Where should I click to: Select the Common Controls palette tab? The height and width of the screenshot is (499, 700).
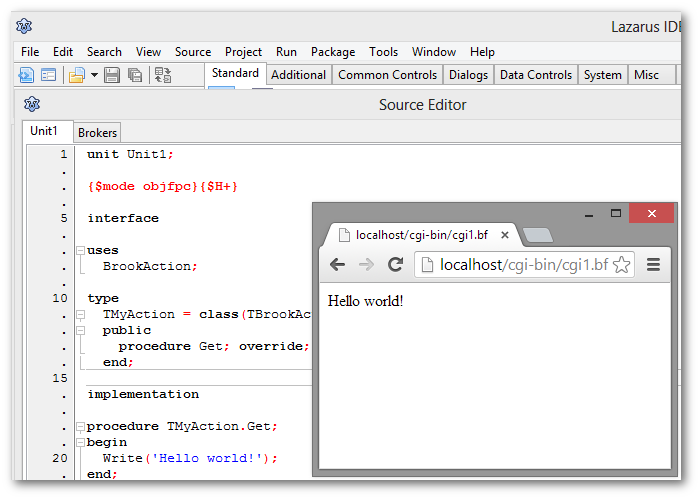(x=387, y=75)
